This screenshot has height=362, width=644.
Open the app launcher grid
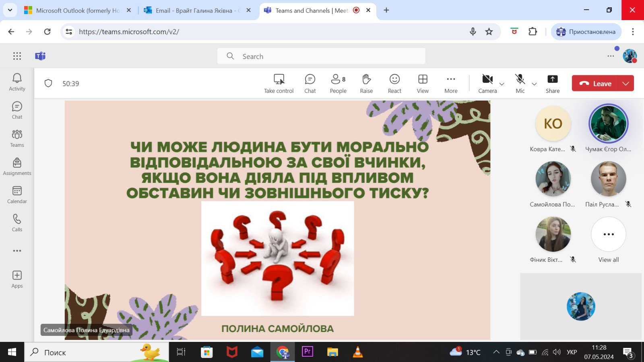pyautogui.click(x=17, y=56)
